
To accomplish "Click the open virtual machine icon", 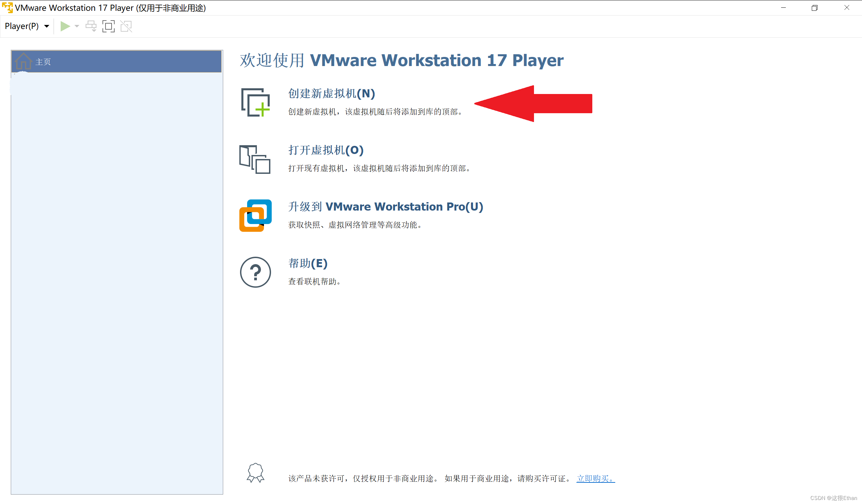I will point(255,159).
